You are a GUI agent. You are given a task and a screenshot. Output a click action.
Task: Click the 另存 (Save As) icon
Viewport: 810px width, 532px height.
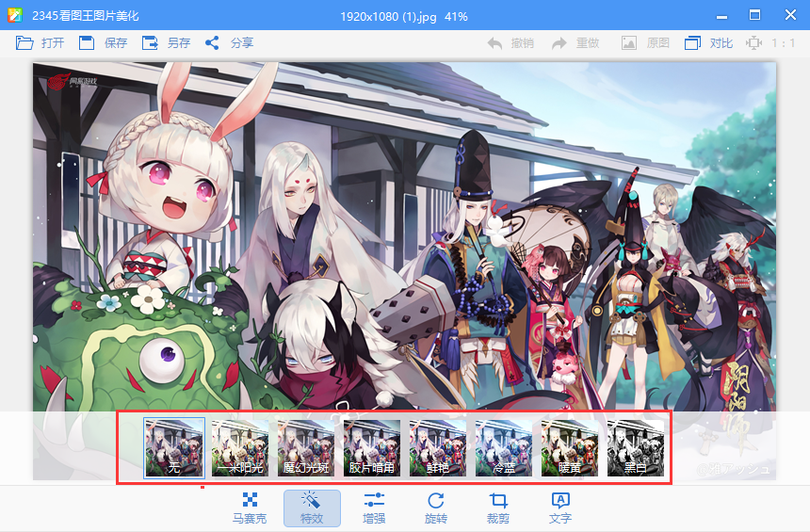[x=150, y=42]
